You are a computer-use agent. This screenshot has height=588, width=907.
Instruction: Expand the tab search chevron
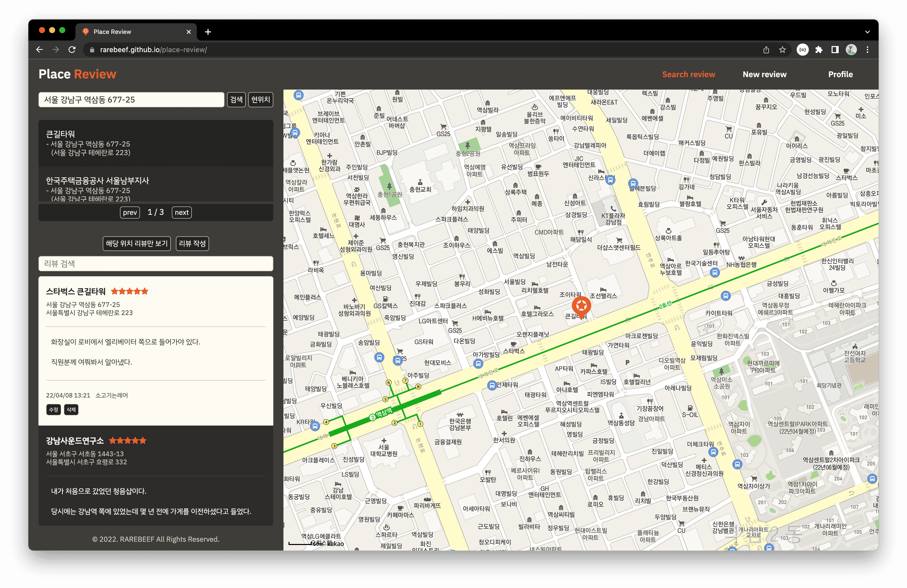(867, 32)
